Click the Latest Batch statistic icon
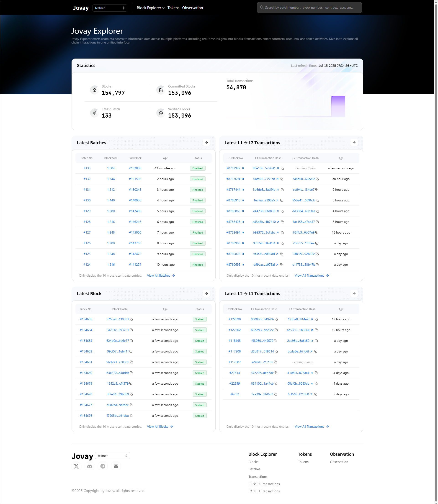 [95, 113]
